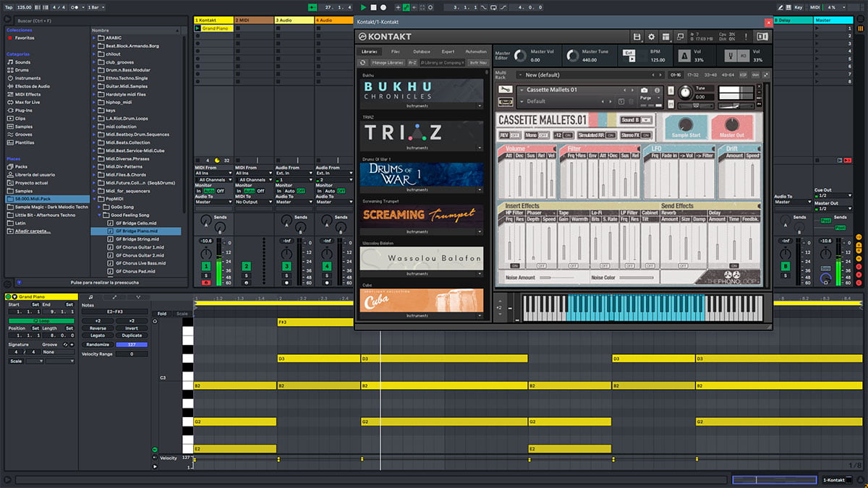The image size is (868, 488).
Task: Click Record button in Ableton transport
Action: (383, 7)
